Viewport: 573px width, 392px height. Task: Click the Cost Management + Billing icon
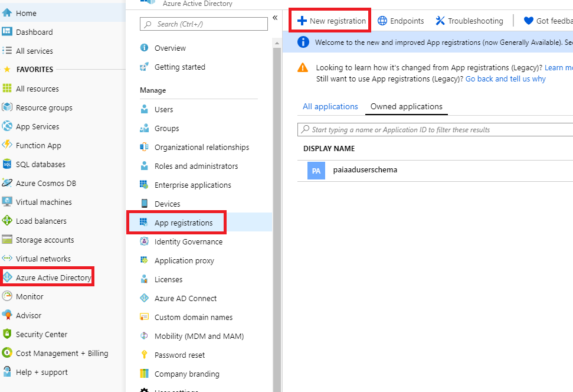coord(7,353)
